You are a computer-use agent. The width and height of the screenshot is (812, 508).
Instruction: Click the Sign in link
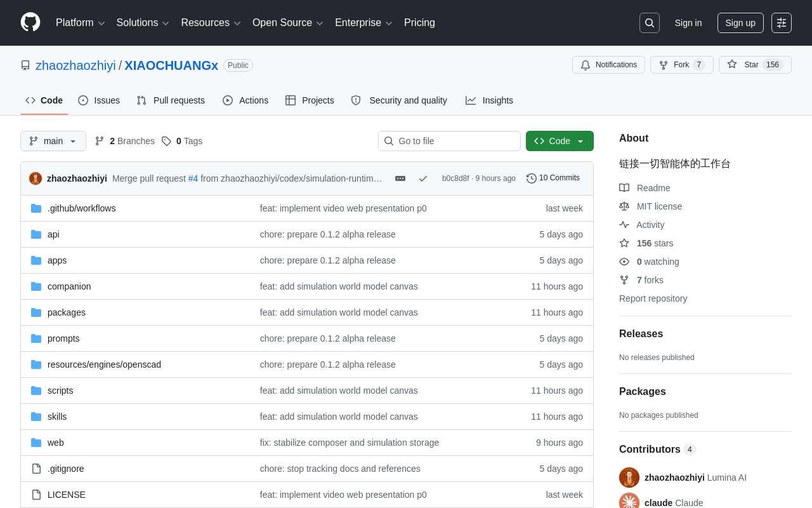(x=688, y=23)
